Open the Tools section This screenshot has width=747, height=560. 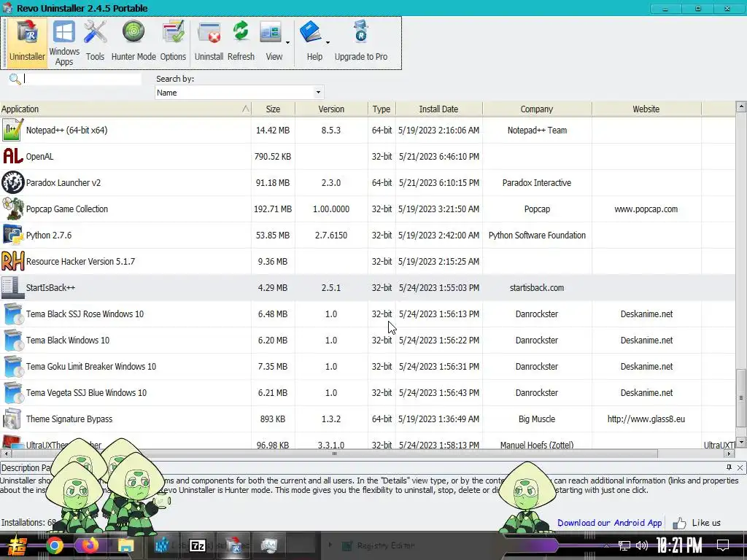pyautogui.click(x=95, y=42)
